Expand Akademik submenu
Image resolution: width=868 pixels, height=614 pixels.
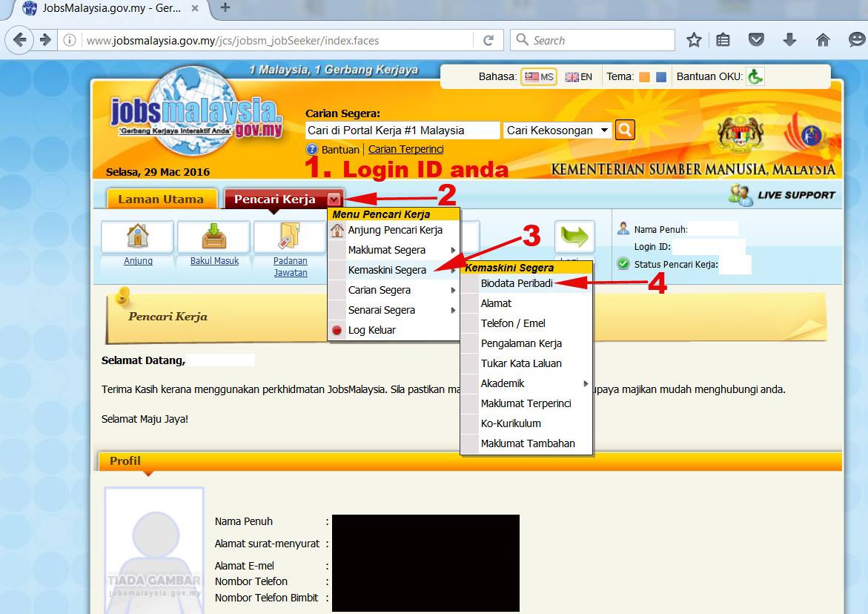tap(586, 383)
